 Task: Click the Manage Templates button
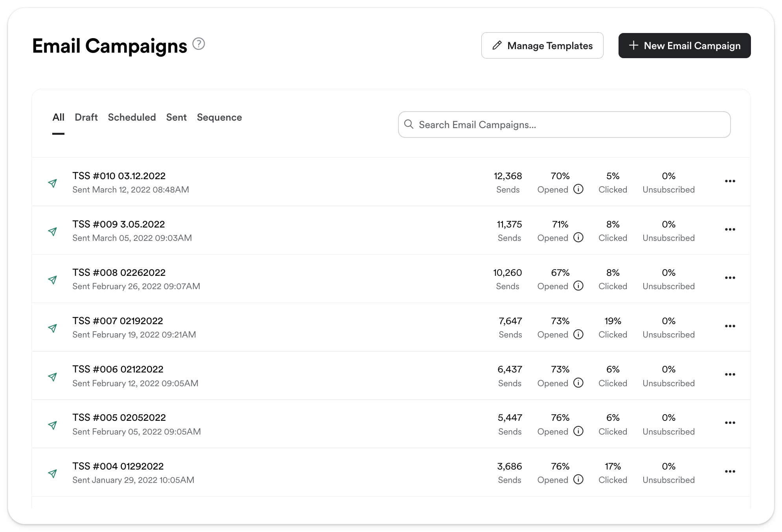point(542,46)
